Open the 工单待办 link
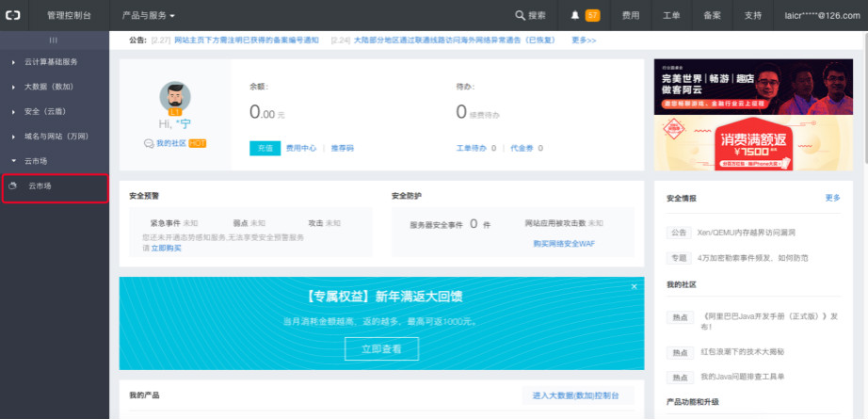The width and height of the screenshot is (868, 419). (471, 149)
